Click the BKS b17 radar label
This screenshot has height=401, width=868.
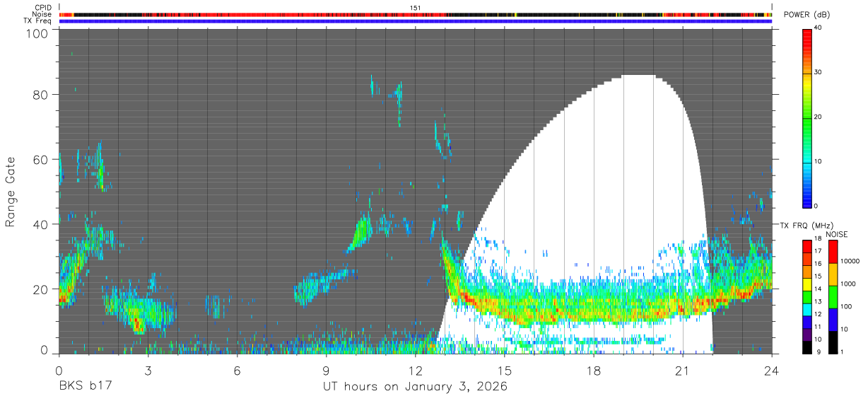(x=85, y=386)
